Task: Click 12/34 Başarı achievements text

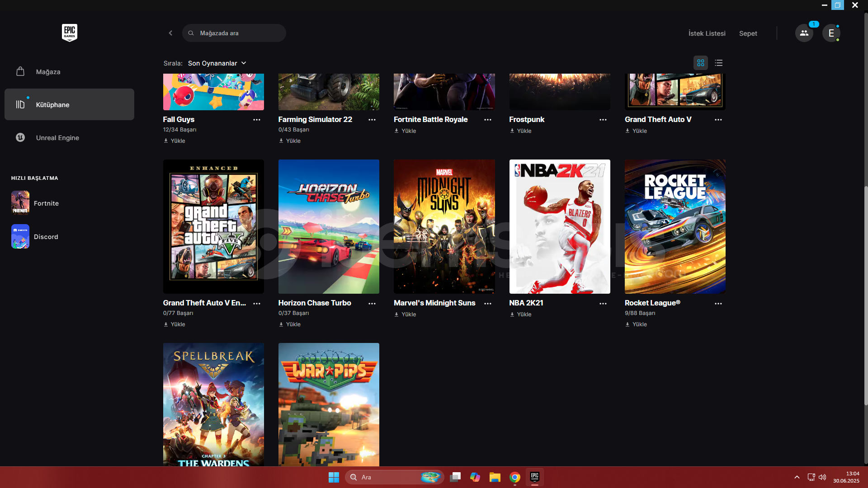Action: [x=179, y=130]
